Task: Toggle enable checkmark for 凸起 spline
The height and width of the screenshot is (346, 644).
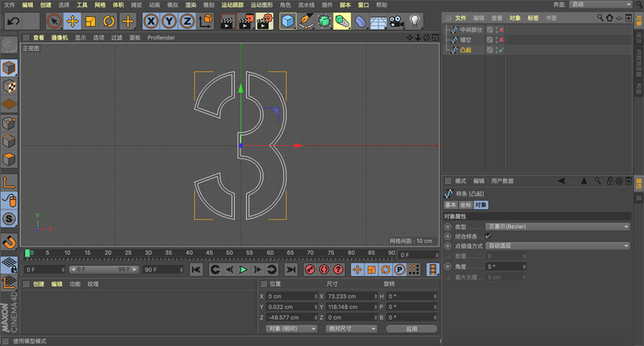Action: pyautogui.click(x=501, y=50)
